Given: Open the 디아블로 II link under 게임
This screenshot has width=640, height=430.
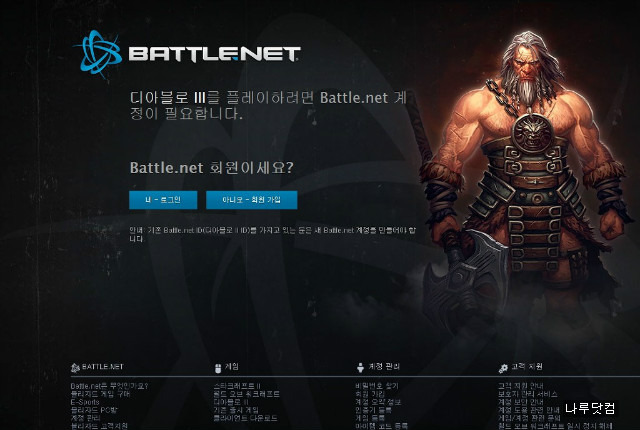Looking at the screenshot, I should [231, 402].
